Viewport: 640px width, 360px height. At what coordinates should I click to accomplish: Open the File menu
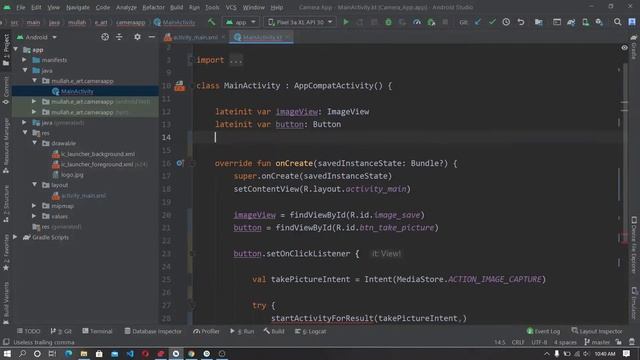[x=20, y=7]
